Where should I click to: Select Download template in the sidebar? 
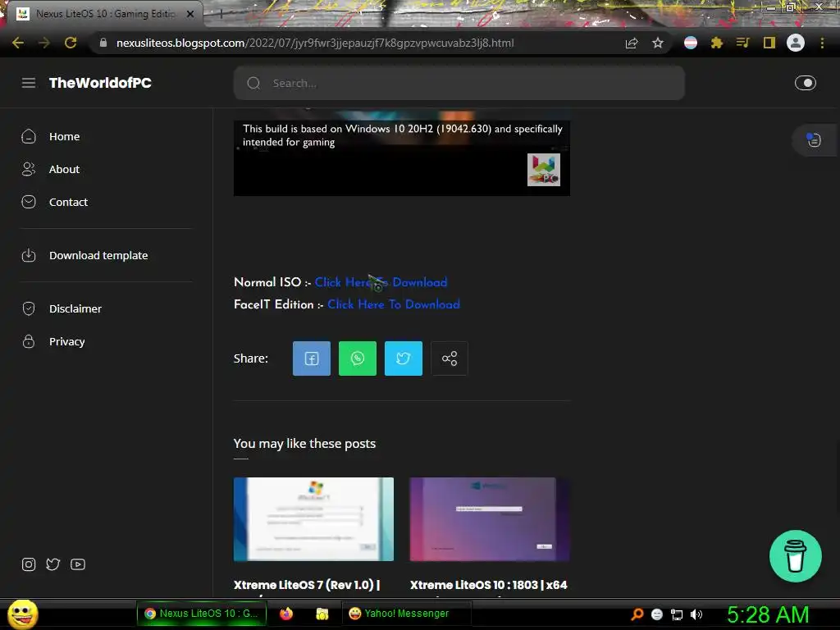tap(98, 256)
